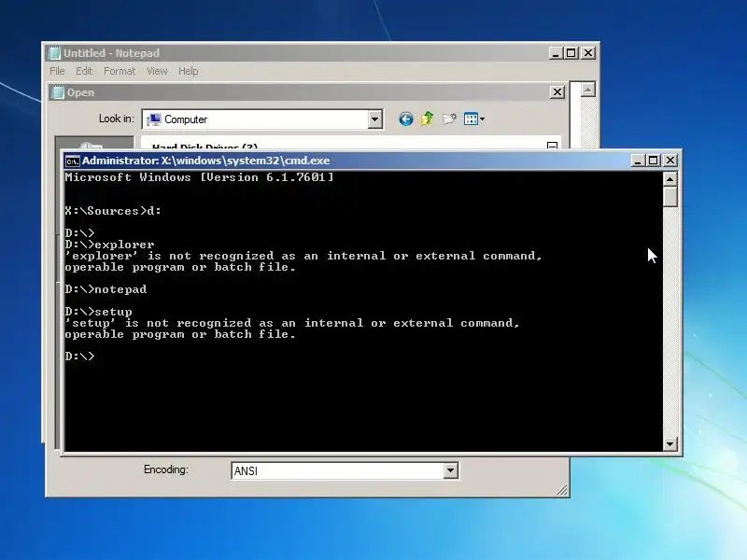Click the Microsoft Windows version line
This screenshot has height=560, width=747.
pyautogui.click(x=199, y=177)
